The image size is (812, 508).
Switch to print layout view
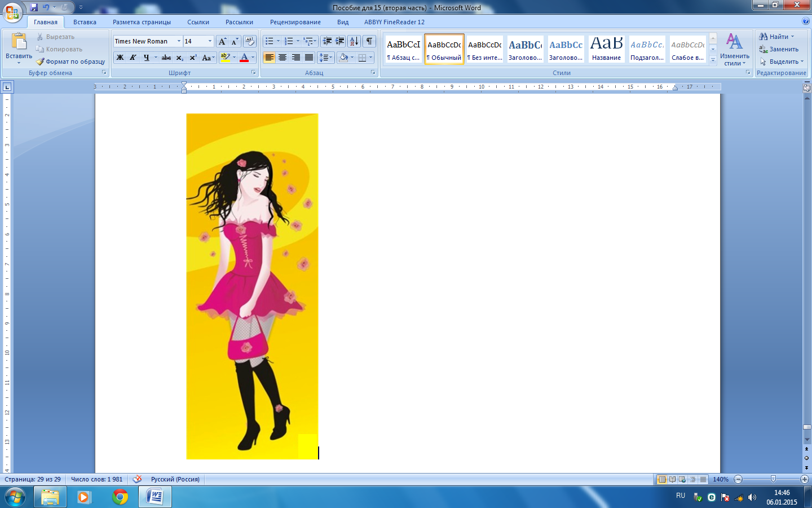click(x=663, y=479)
